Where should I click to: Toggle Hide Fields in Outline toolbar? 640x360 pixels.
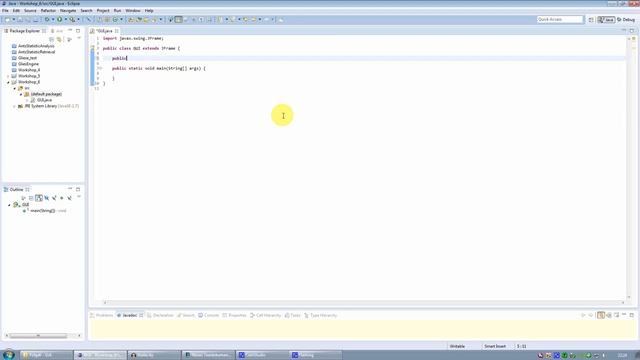47,198
